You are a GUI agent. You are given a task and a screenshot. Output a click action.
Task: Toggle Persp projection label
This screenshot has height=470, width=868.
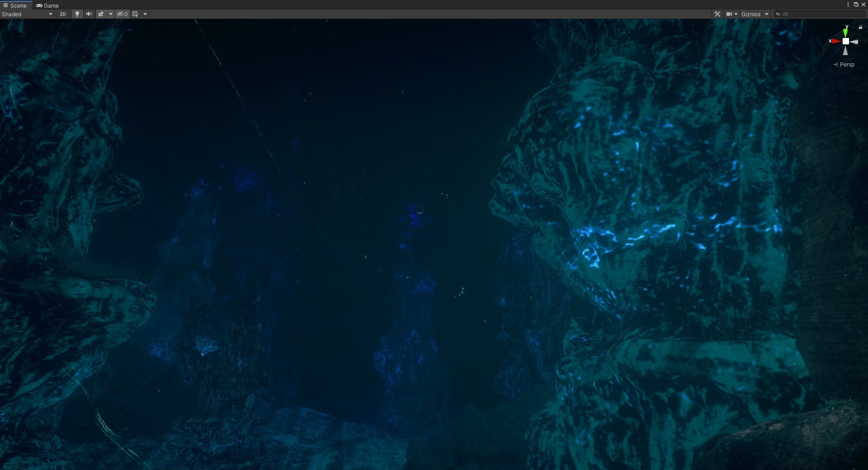(x=844, y=65)
